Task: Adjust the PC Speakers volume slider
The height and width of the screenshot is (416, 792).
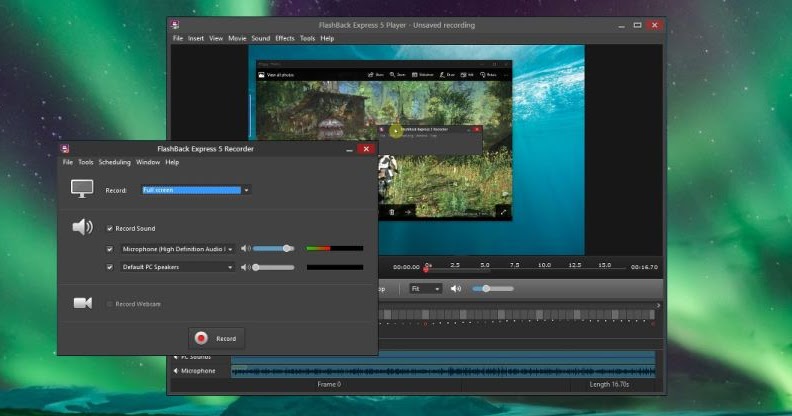Action: tap(273, 267)
